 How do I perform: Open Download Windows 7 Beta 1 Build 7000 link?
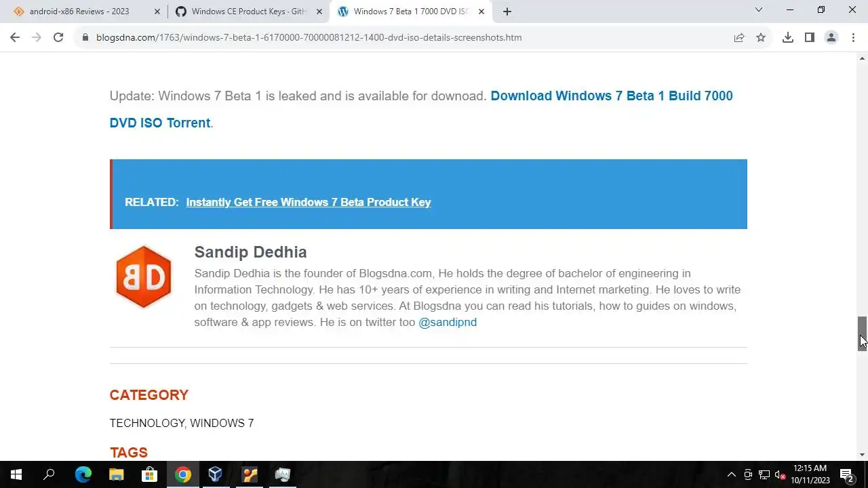(x=420, y=109)
